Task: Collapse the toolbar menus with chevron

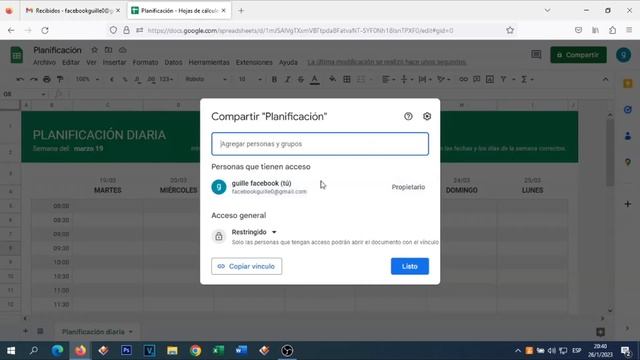Action: click(605, 79)
